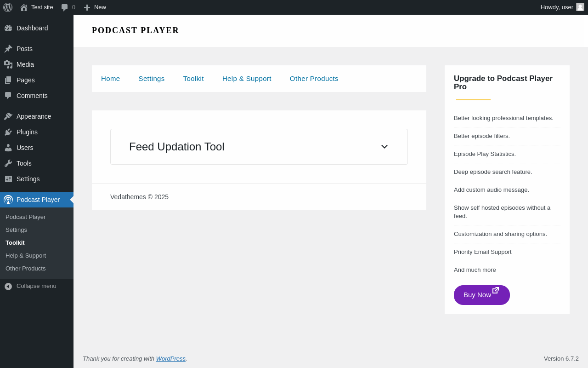Click the Test site link
Viewport: 588px width, 368px height.
pos(42,7)
